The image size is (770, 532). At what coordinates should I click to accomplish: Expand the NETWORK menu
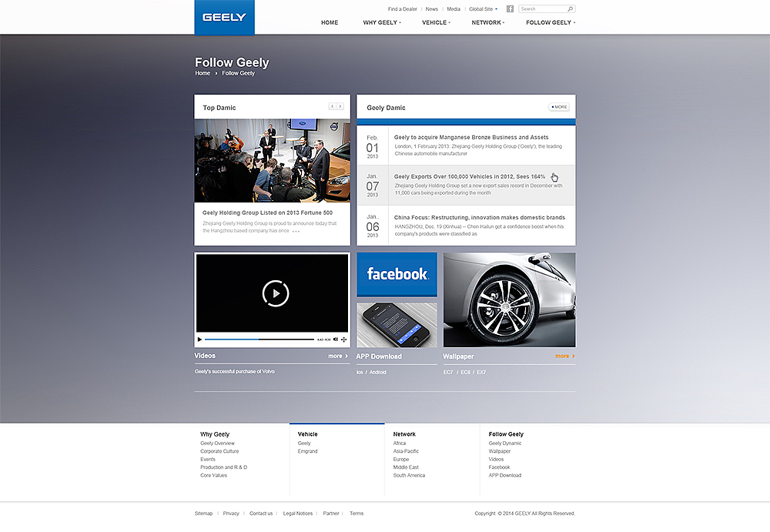[x=488, y=22]
